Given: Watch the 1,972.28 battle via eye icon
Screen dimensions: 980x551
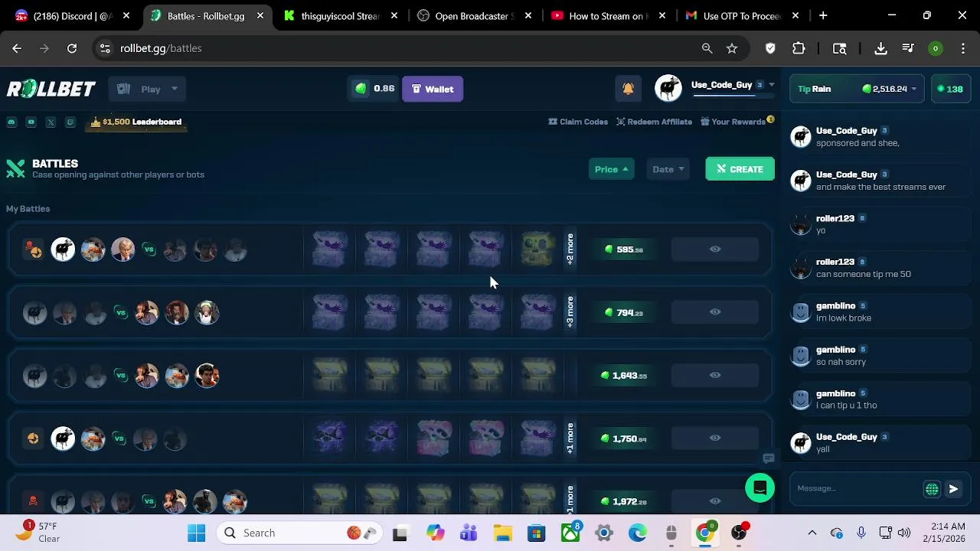Looking at the screenshot, I should click(x=715, y=501).
